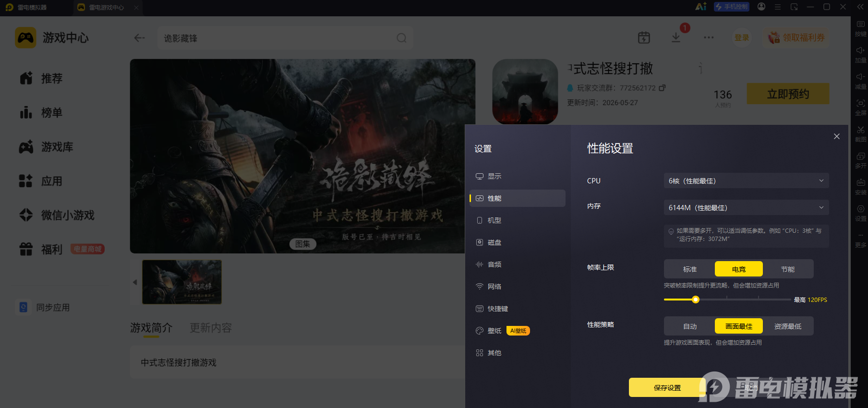Open the downloads icon with red badge
This screenshot has width=868, height=408.
click(x=676, y=37)
